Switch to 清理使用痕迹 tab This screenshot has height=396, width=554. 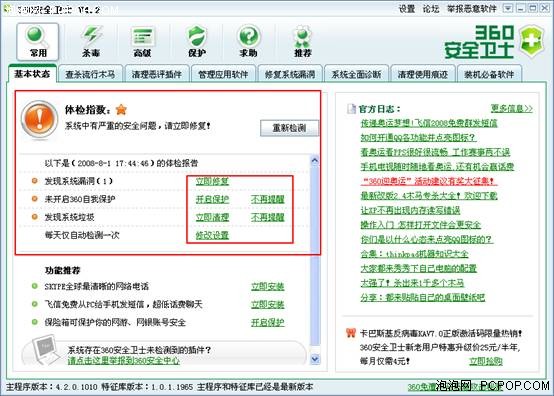[x=423, y=74]
